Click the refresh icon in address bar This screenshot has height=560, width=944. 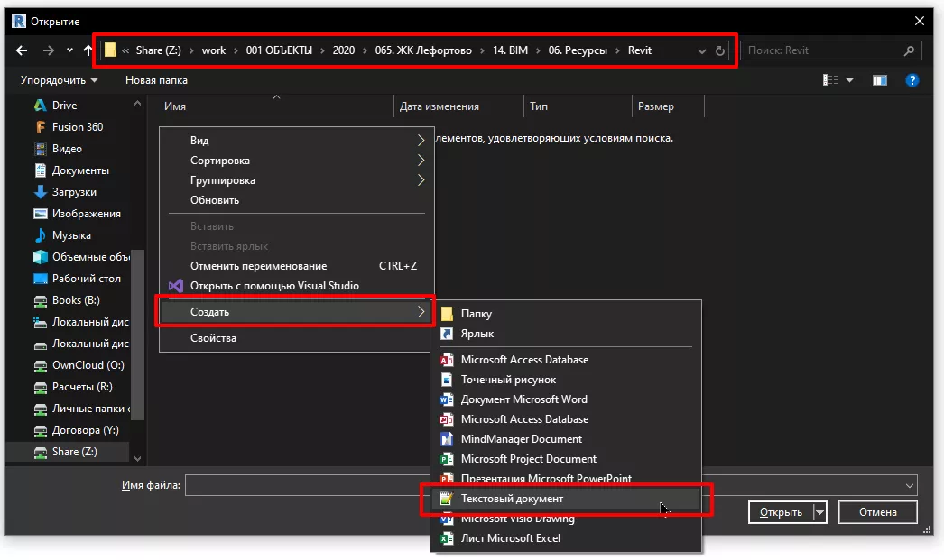[720, 51]
